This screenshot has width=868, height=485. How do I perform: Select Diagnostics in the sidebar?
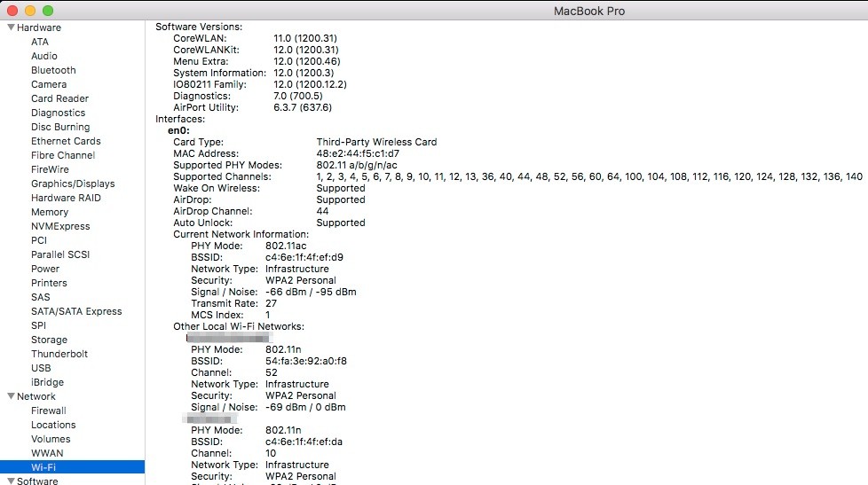(58, 113)
